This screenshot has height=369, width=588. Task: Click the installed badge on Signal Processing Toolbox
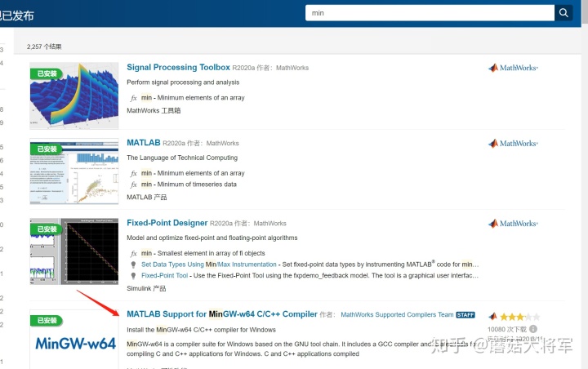point(47,73)
